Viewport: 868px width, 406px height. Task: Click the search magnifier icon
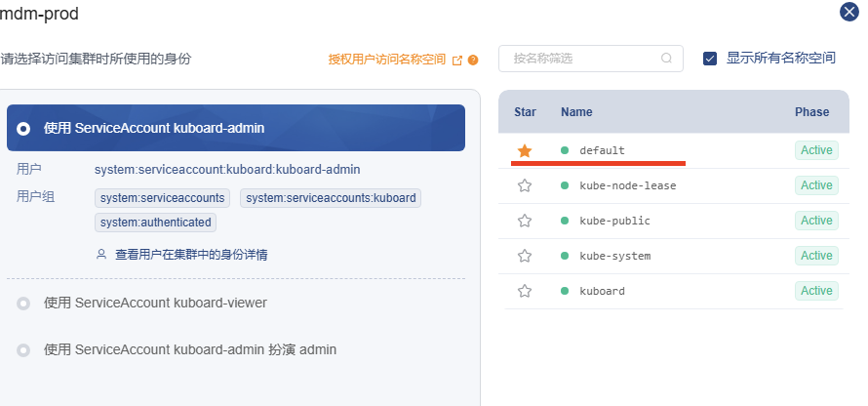point(667,59)
